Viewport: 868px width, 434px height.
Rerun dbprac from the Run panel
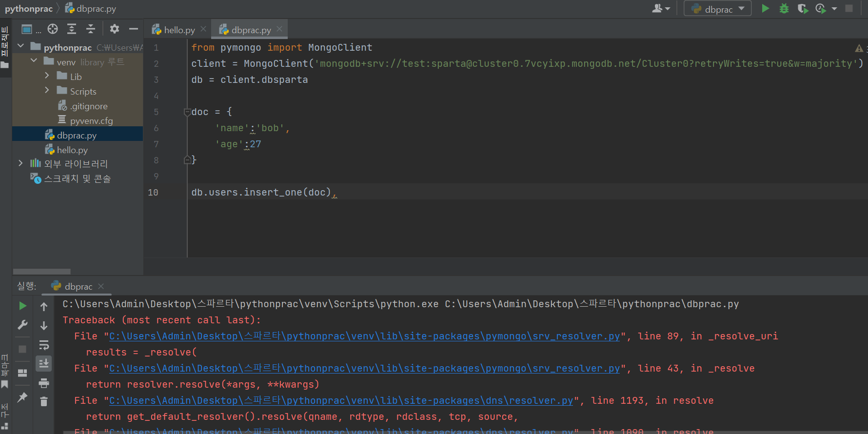pyautogui.click(x=22, y=306)
